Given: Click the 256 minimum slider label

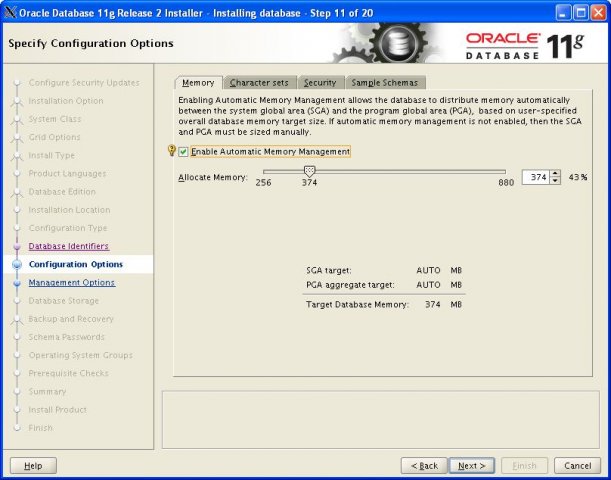Looking at the screenshot, I should (x=263, y=182).
